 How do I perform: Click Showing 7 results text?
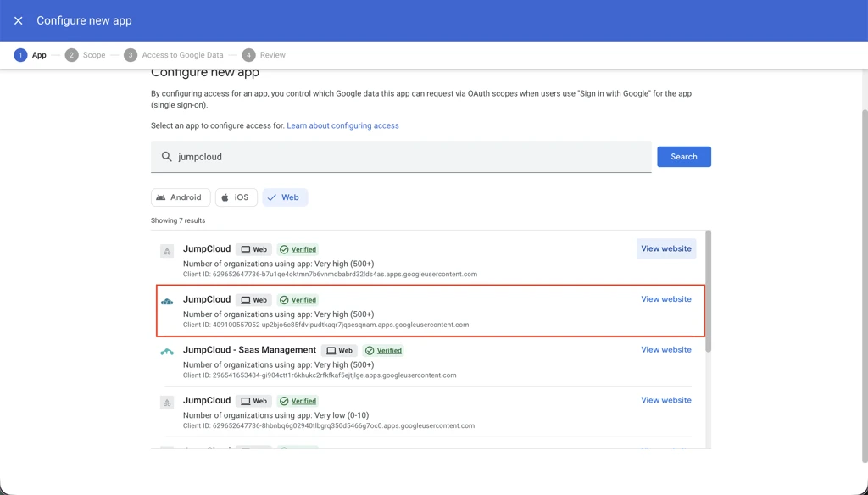[178, 220]
